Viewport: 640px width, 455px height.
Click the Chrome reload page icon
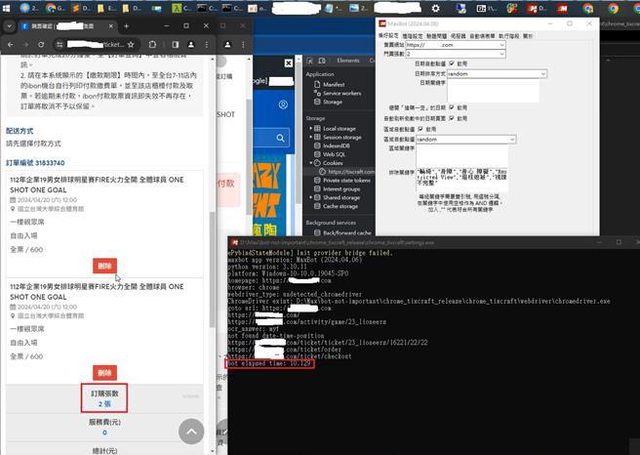[x=42, y=44]
